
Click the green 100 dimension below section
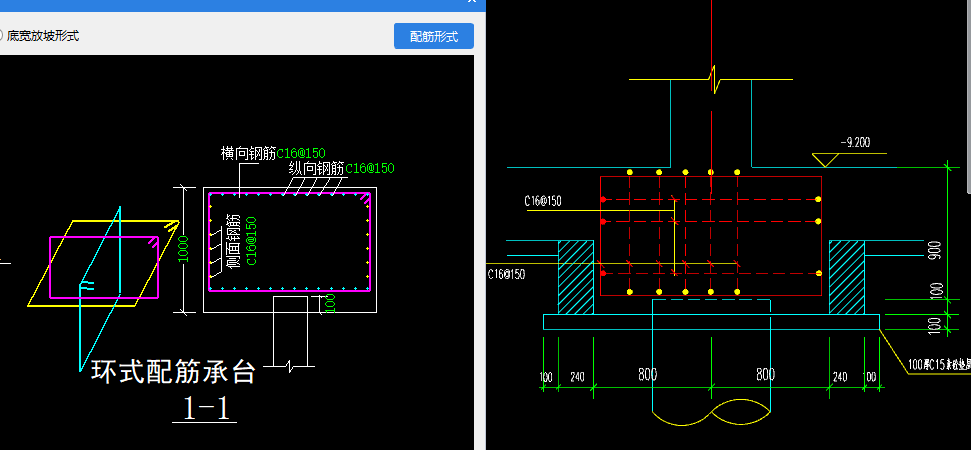point(331,303)
